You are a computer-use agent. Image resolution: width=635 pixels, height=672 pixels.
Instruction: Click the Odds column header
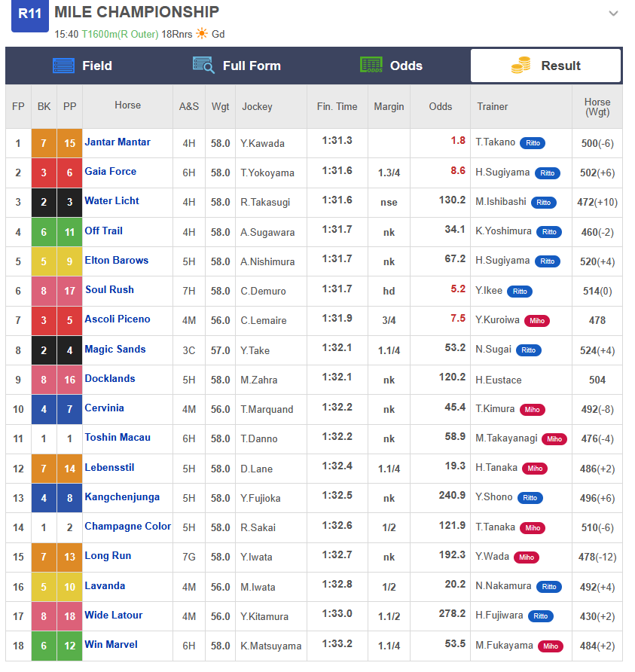point(441,107)
